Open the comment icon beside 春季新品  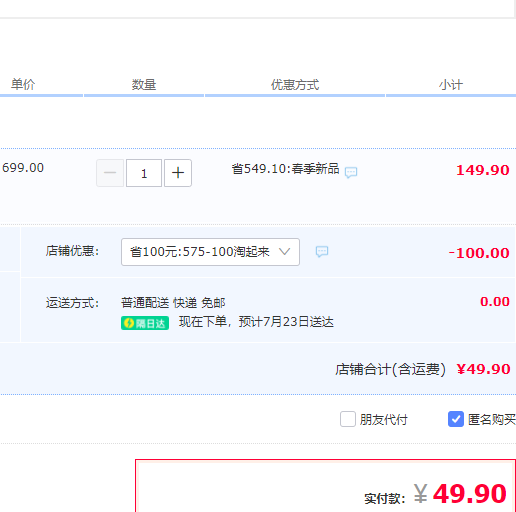coord(351,172)
